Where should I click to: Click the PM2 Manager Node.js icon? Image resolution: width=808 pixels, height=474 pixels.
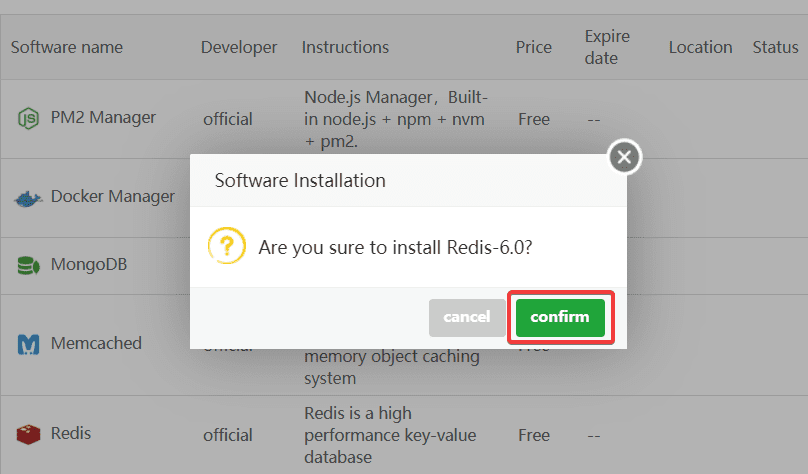[x=27, y=118]
